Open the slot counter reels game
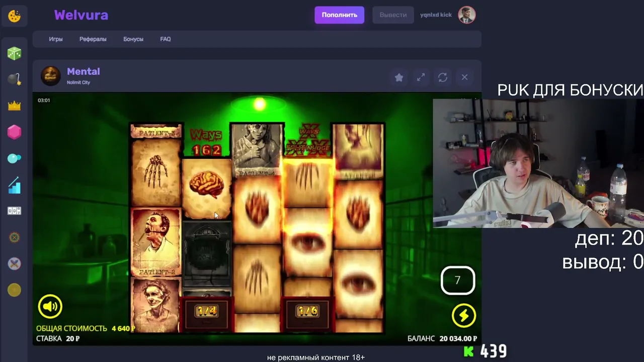Image resolution: width=644 pixels, height=362 pixels. tap(14, 211)
